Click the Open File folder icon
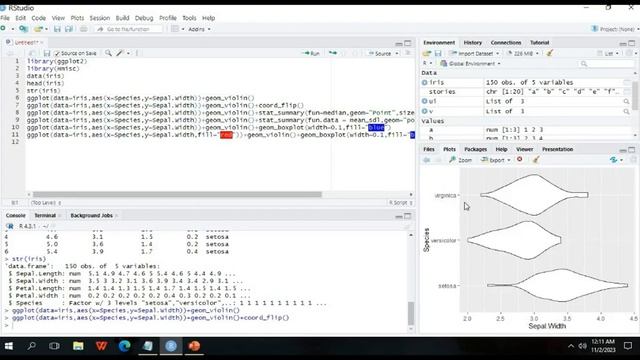Image resolution: width=640 pixels, height=360 pixels. coord(38,29)
